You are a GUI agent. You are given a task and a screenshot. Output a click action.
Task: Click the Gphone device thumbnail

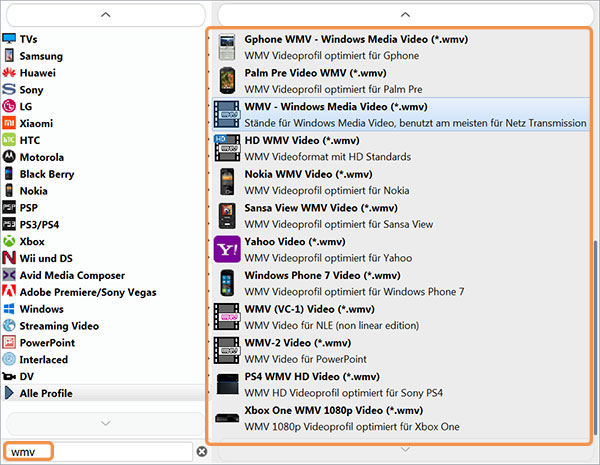click(x=227, y=47)
